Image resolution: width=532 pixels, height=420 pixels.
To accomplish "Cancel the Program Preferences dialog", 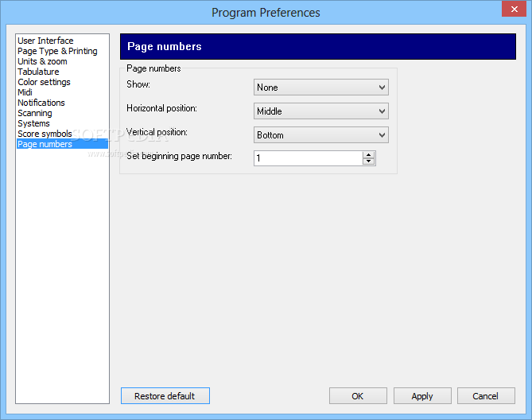I will point(486,396).
